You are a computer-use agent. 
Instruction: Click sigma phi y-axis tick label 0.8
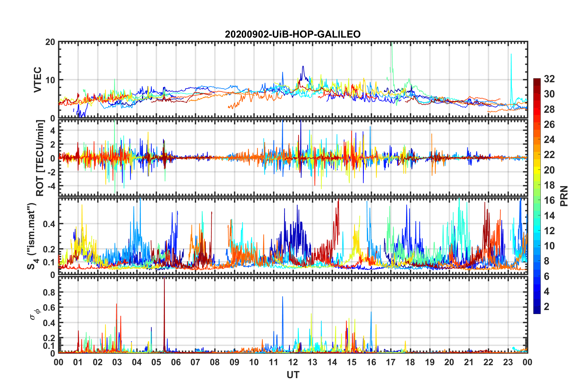point(49,292)
